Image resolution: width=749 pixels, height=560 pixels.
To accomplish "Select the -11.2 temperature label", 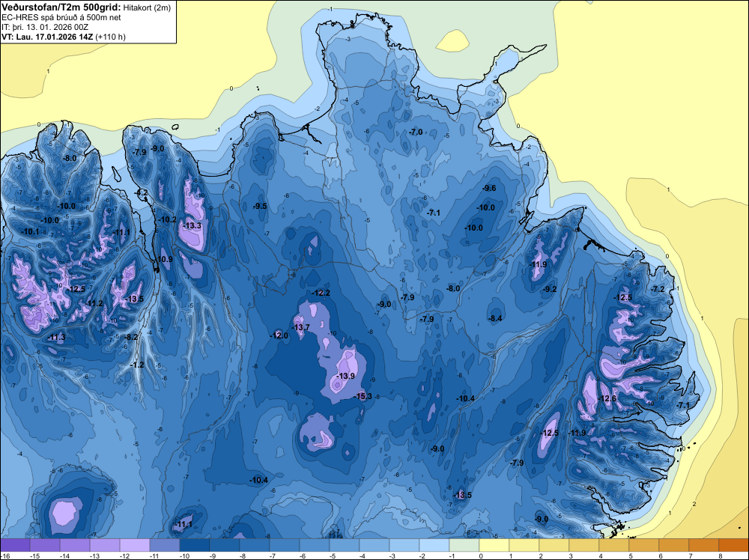I will point(94,304).
